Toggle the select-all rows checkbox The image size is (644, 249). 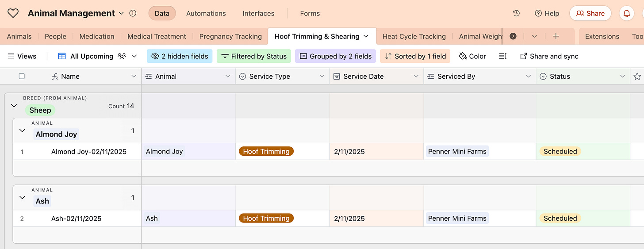click(x=22, y=76)
